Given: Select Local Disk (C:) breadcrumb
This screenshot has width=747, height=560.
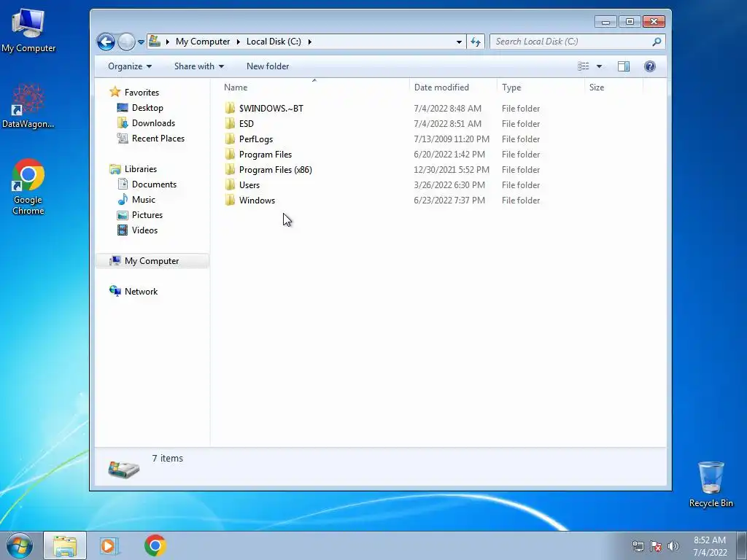Looking at the screenshot, I should pos(274,42).
